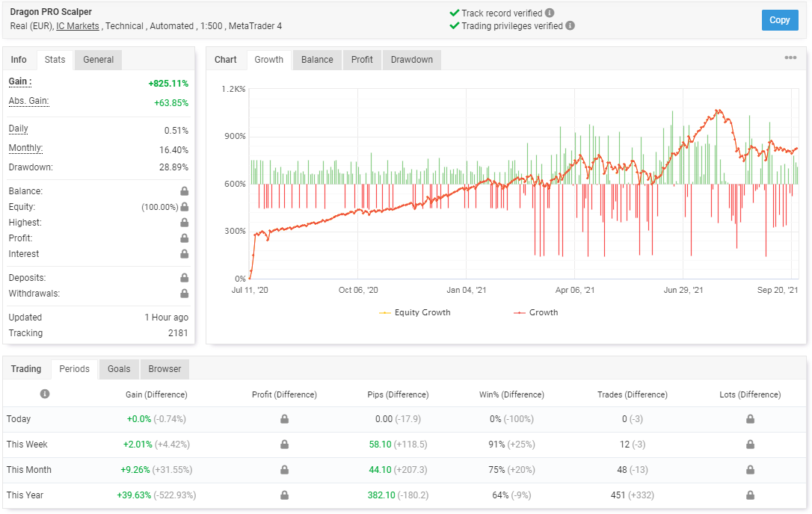Open the chart options three-dot menu

point(790,58)
